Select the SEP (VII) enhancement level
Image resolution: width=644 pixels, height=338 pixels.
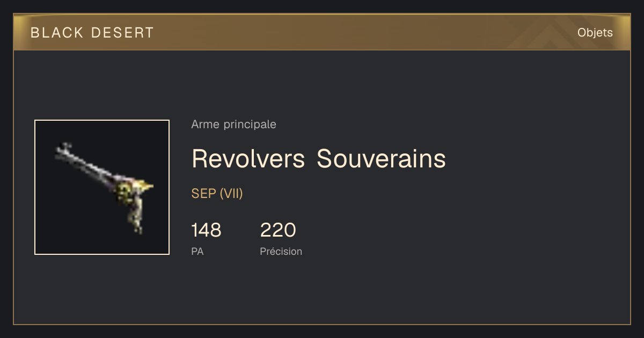click(x=217, y=194)
